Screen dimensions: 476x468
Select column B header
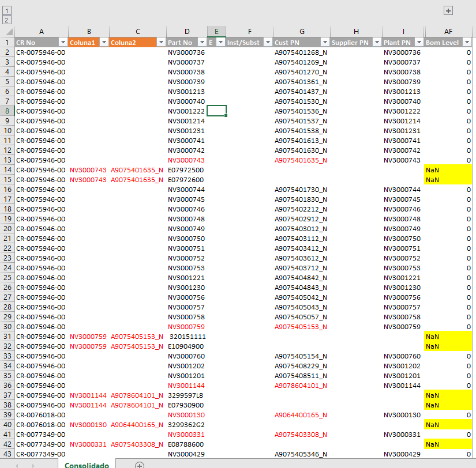click(x=89, y=32)
